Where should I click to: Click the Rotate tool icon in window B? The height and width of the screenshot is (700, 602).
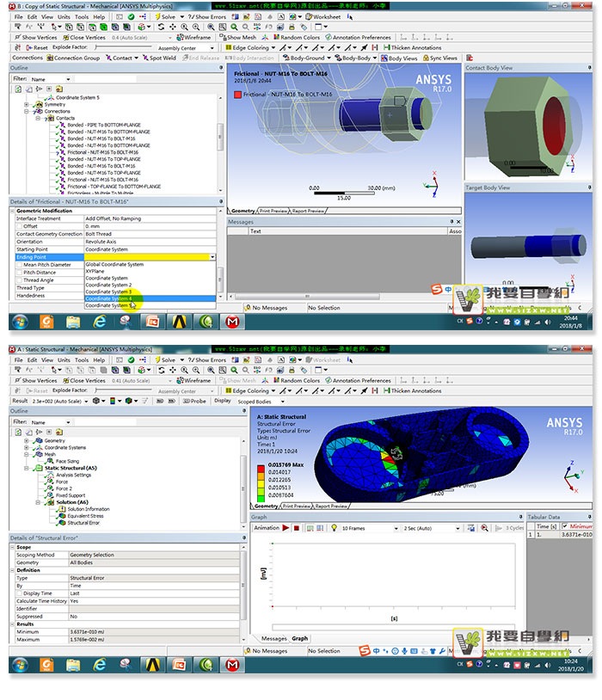[161, 27]
